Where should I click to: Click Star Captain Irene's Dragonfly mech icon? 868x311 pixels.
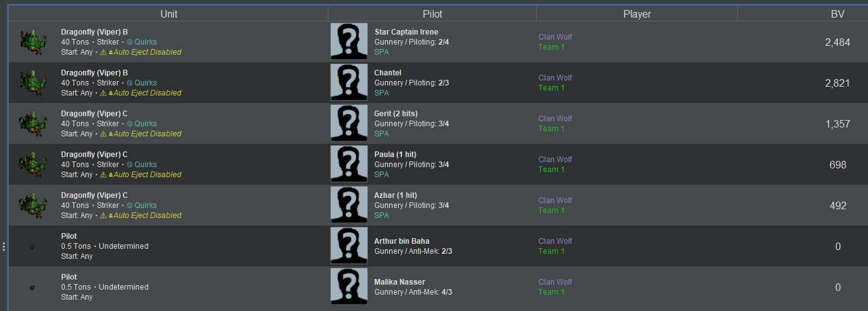[x=33, y=41]
